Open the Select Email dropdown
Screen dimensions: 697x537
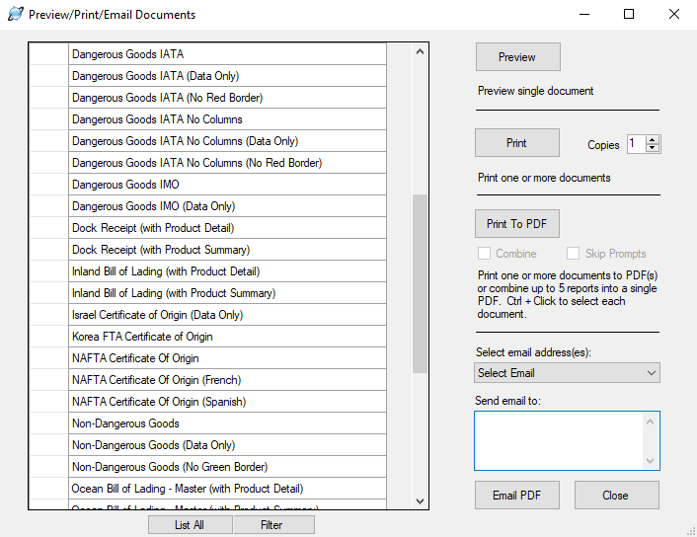567,373
